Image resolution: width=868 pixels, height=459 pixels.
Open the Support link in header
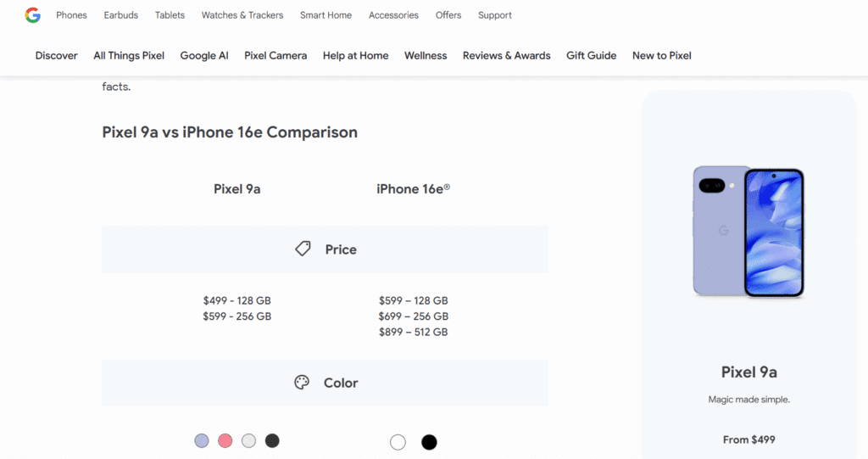(495, 15)
